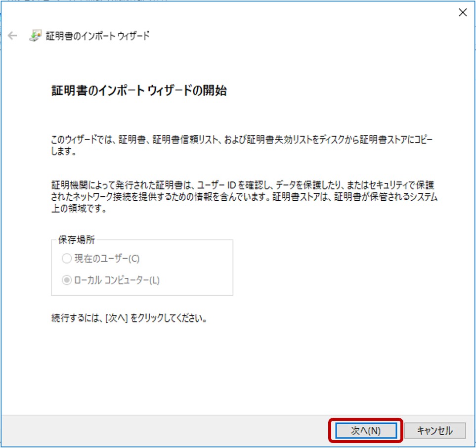Click the 現在のユーザー(C) label text

pyautogui.click(x=106, y=259)
